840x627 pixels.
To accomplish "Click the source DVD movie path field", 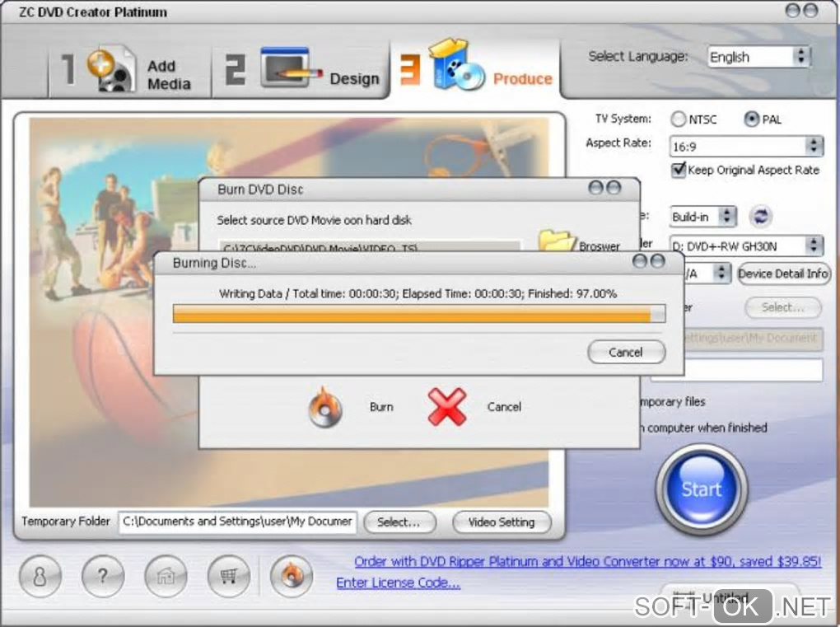I will coord(370,246).
